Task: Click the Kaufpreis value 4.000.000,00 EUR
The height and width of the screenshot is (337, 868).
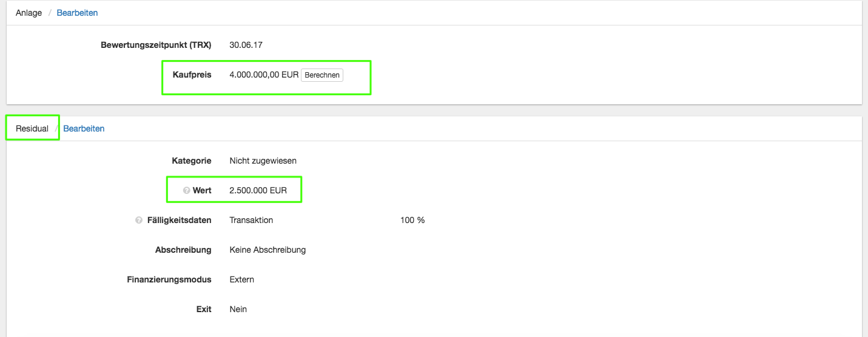Action: (264, 75)
